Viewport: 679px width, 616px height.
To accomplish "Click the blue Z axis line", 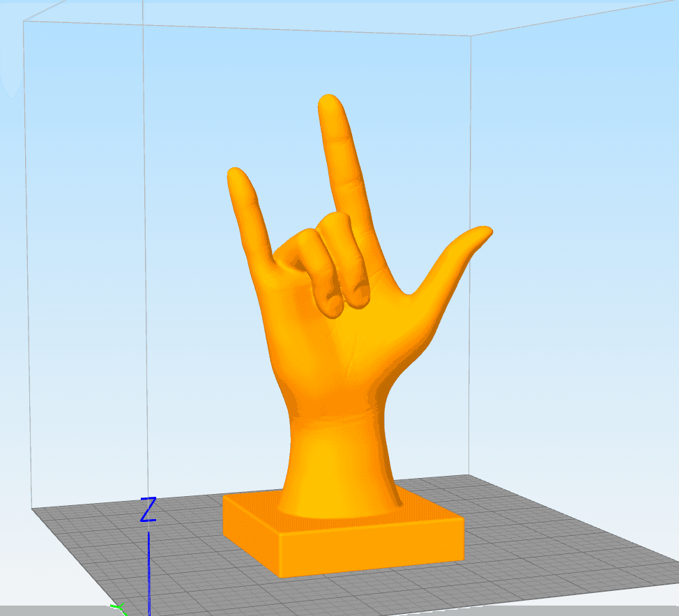I will [149, 573].
